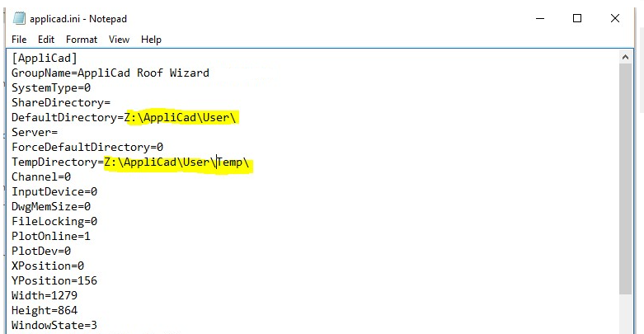Click the GroupName=AppliCad Roof Wizard line
644x334 pixels.
[110, 73]
